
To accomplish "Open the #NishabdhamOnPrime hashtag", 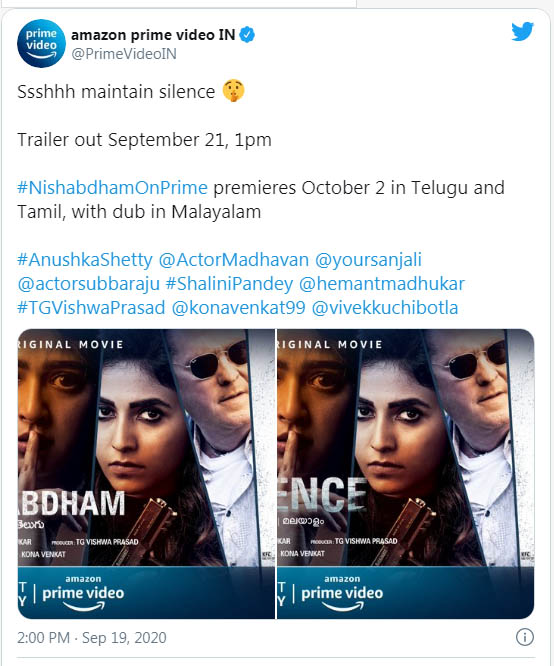I will [x=112, y=188].
